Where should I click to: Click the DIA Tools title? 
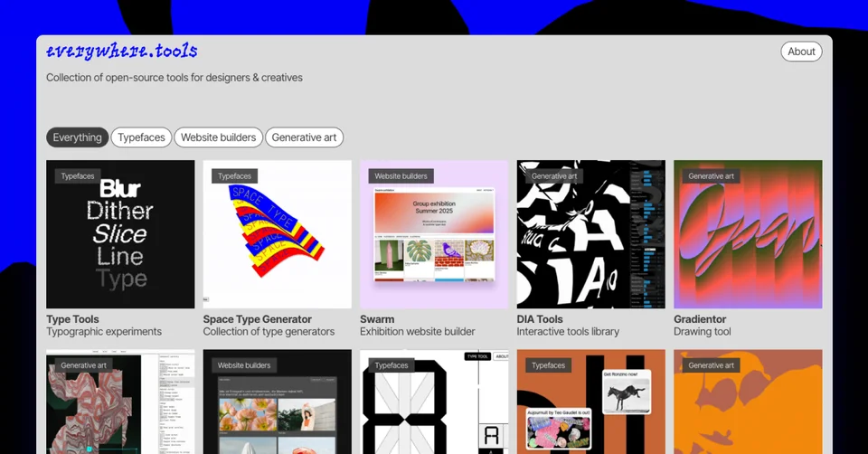tap(540, 319)
